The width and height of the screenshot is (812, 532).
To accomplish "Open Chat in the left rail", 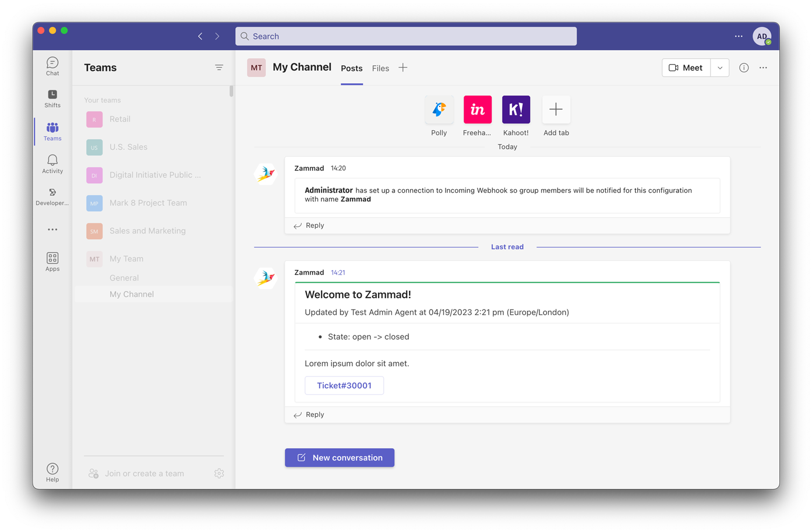I will [x=52, y=66].
